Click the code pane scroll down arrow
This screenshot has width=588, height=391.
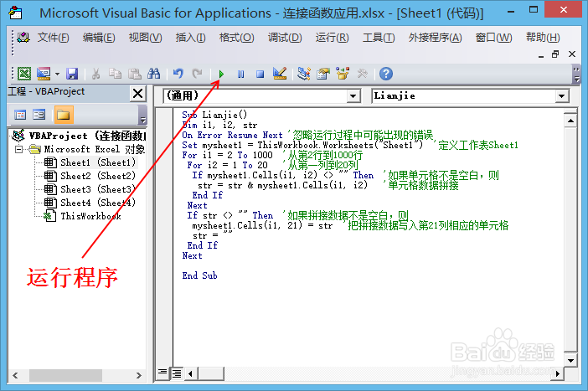570,361
